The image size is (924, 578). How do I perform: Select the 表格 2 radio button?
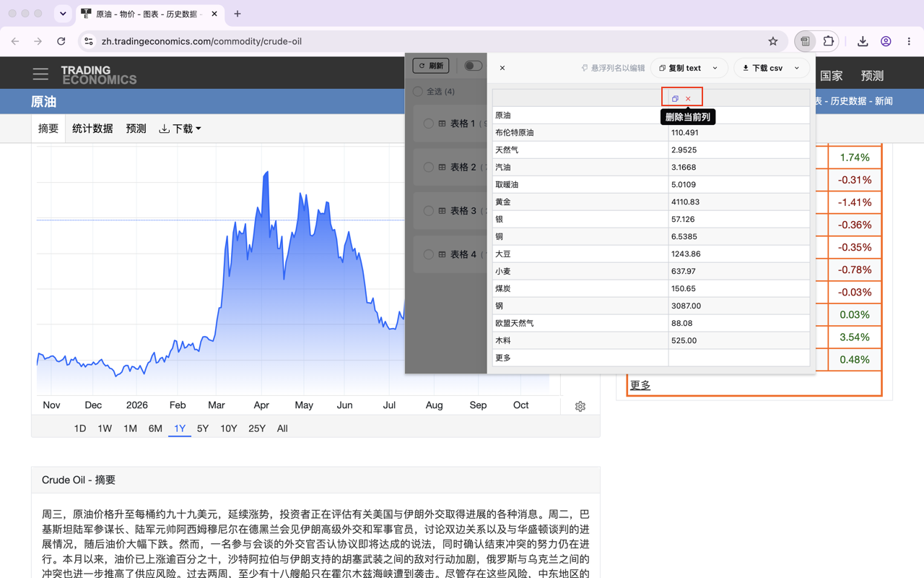(x=428, y=167)
